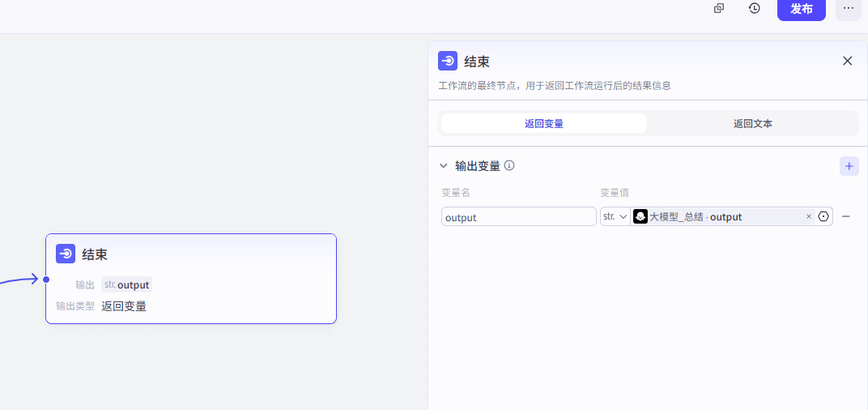Click the duplicate workflow icon in top bar

pos(718,8)
